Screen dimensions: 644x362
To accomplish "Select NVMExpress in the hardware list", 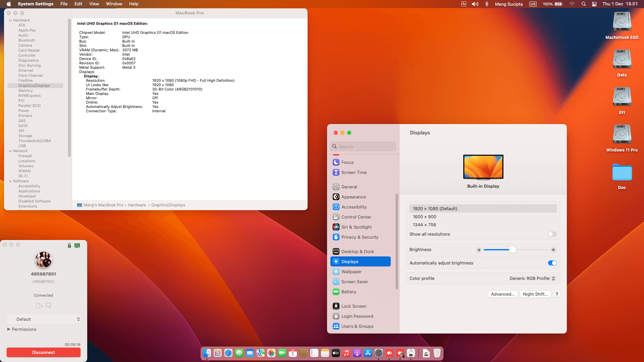I will coord(30,96).
